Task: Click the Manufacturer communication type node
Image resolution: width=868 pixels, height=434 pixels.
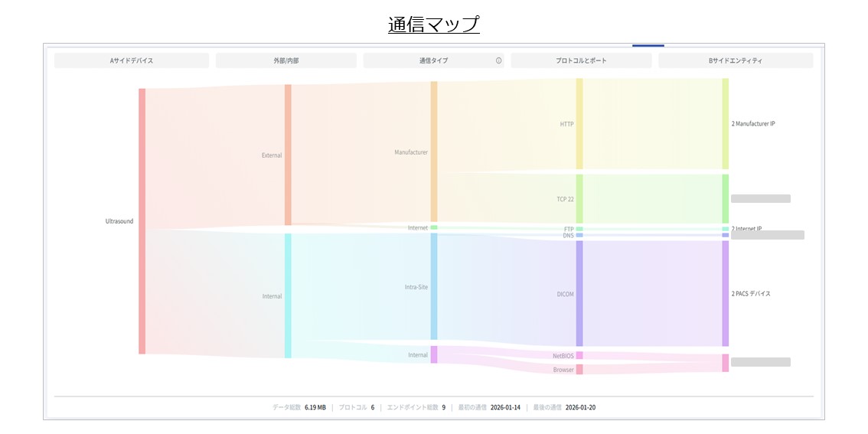Action: (434, 152)
